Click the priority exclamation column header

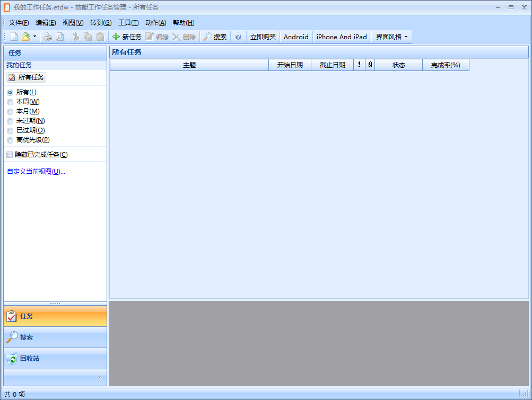point(359,65)
